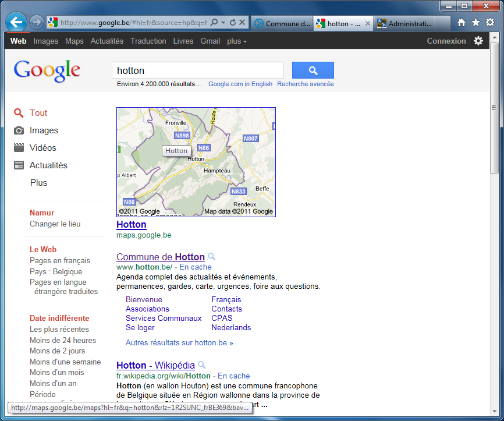Open 'Bienvenue' sitelink
The height and width of the screenshot is (421, 504).
click(144, 299)
